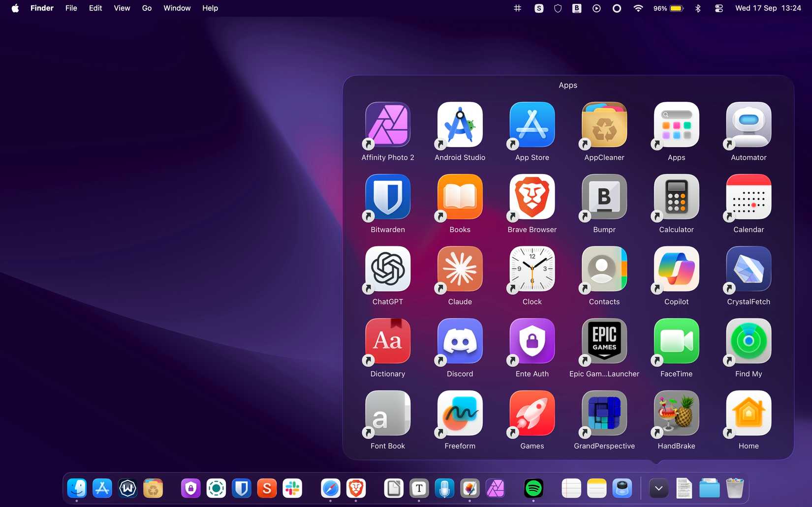
Task: Open CrystalFetch
Action: point(749,269)
